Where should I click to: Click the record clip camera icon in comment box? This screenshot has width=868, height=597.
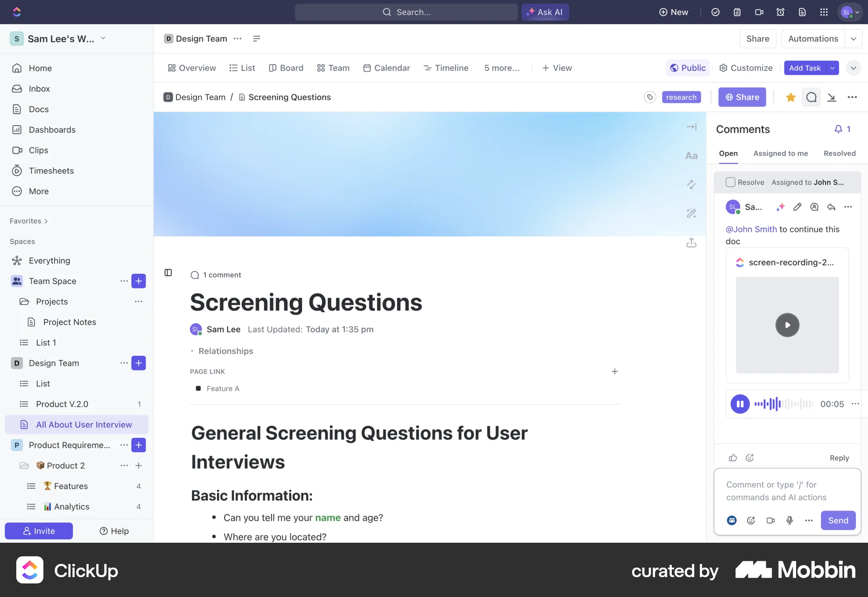pyautogui.click(x=770, y=521)
